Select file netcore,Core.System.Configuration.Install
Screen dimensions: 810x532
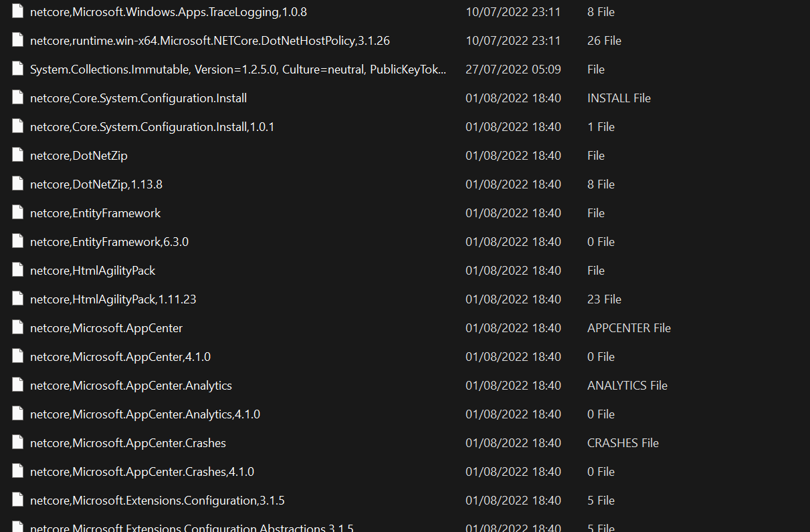click(x=138, y=98)
